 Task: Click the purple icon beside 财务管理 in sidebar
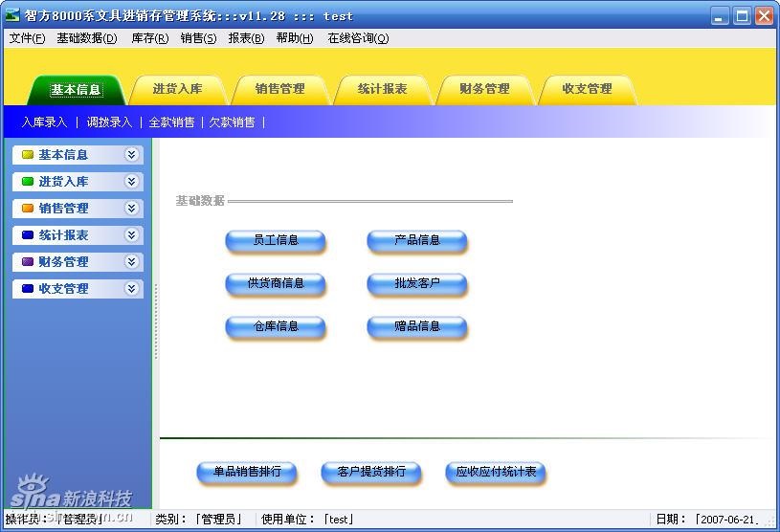tap(28, 261)
